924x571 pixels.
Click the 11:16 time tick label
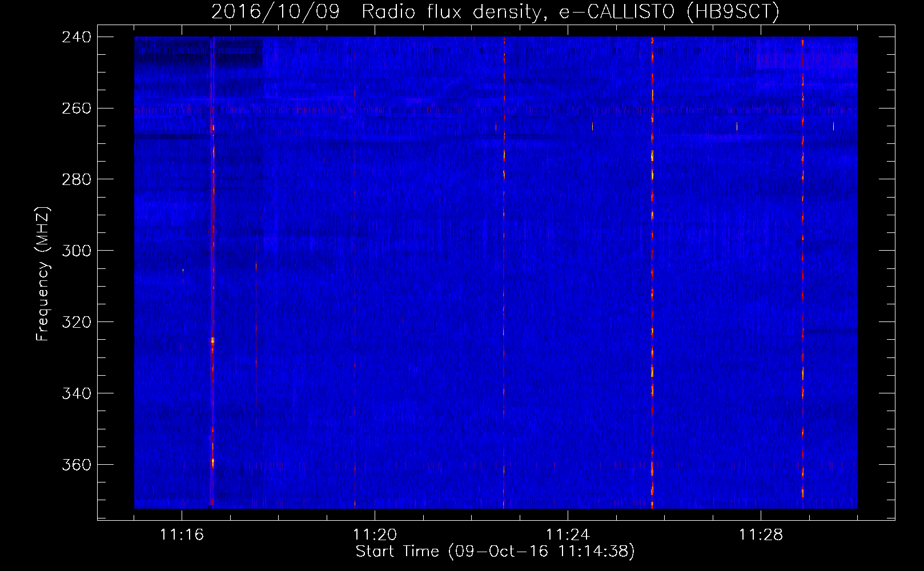[x=182, y=535]
